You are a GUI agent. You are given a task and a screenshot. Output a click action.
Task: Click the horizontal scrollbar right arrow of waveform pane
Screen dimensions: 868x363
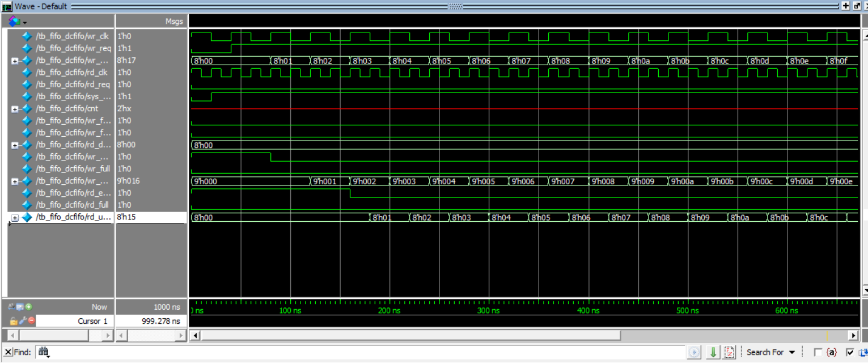pyautogui.click(x=854, y=335)
